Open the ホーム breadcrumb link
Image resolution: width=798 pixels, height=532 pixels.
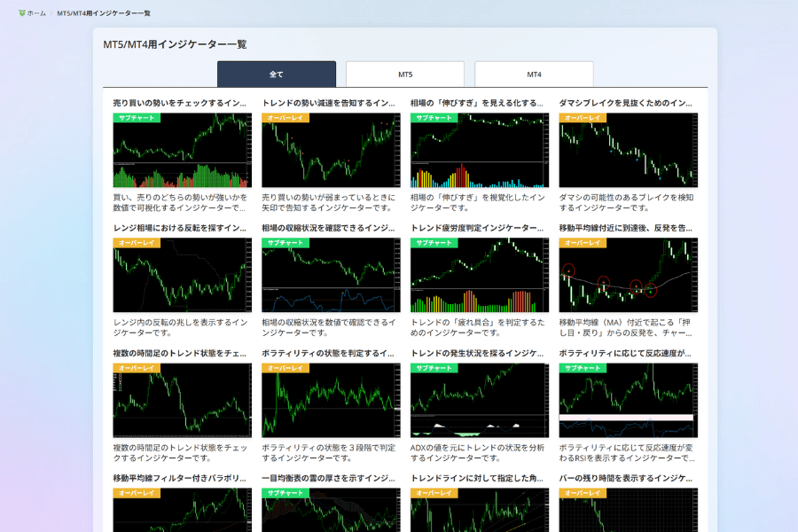click(36, 13)
